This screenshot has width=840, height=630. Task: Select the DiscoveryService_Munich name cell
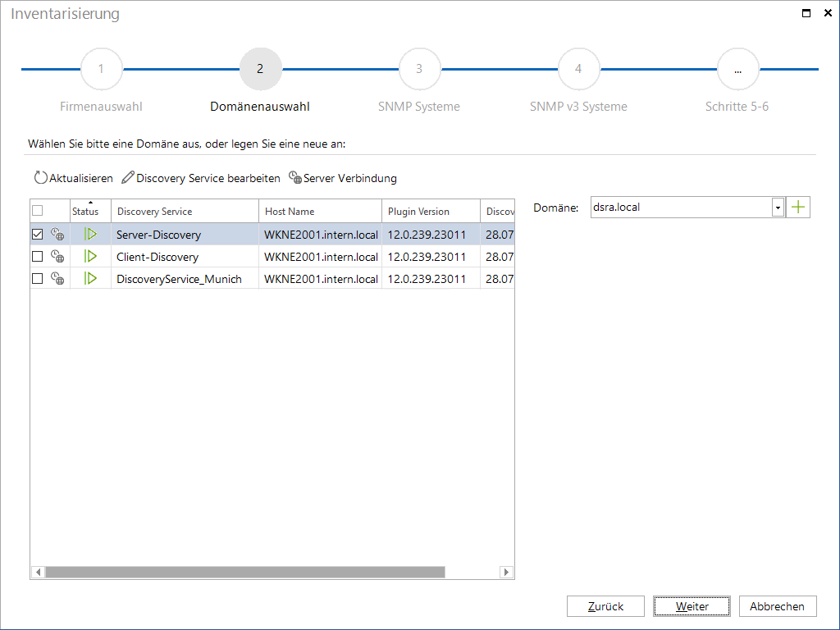185,279
